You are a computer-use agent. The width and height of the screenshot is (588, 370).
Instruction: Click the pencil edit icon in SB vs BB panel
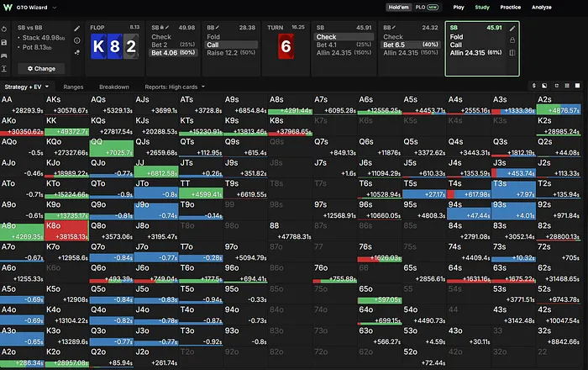(x=77, y=29)
